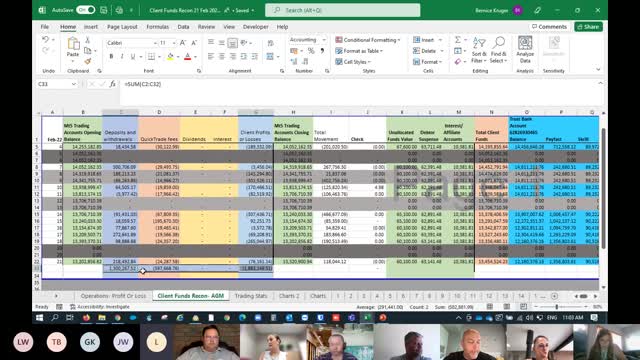Open the File menu
The image size is (640, 360).
(45, 27)
